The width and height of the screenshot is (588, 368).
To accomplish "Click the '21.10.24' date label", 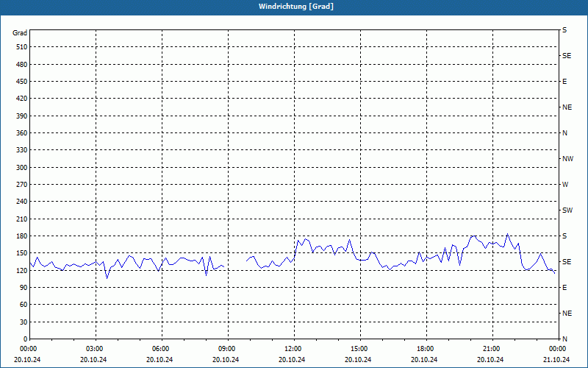I will 556,359.
